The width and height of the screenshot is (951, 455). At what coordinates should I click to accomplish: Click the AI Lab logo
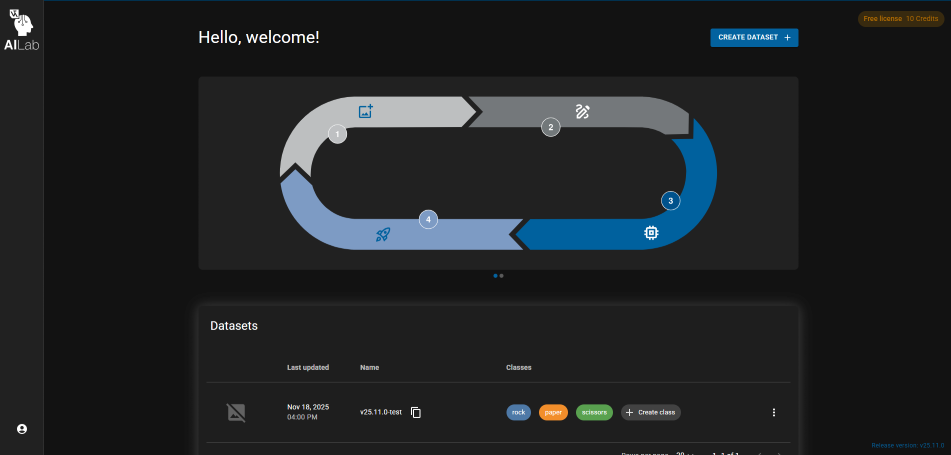[x=21, y=28]
